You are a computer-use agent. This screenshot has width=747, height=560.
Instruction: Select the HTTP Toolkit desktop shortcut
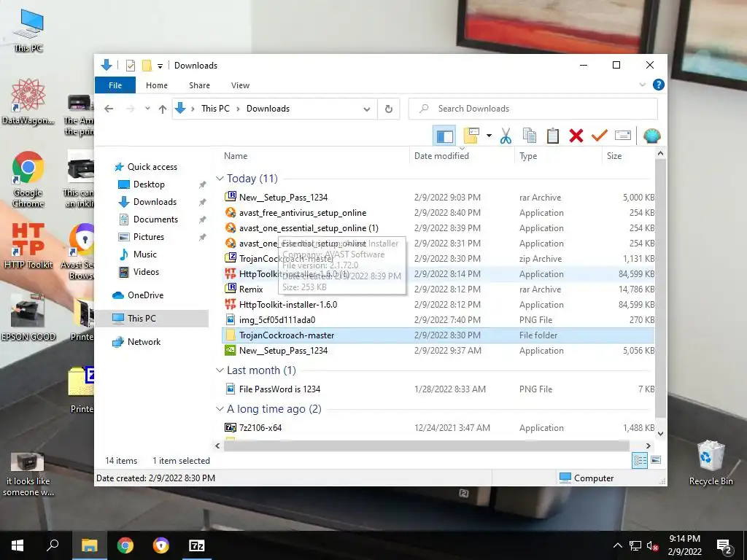[x=28, y=246]
